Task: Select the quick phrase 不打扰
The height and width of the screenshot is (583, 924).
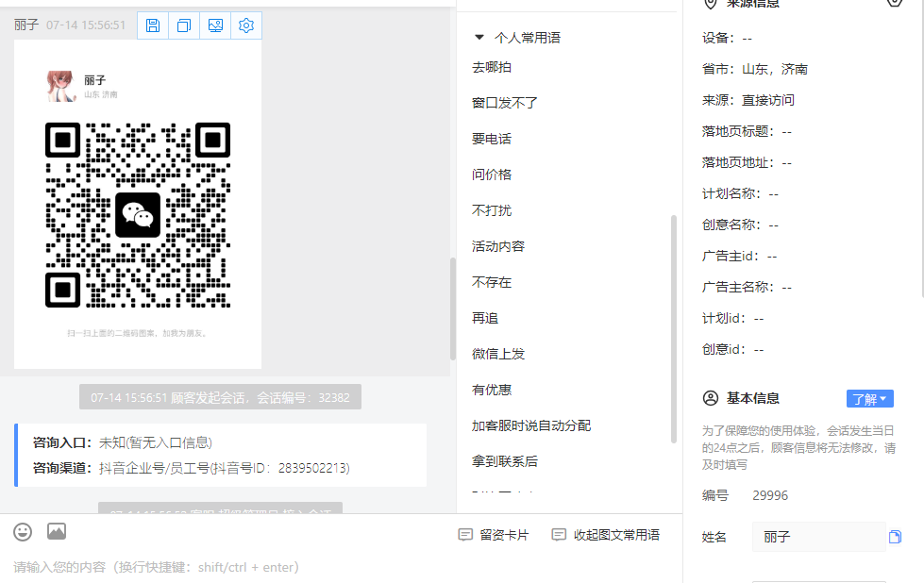Action: [492, 210]
